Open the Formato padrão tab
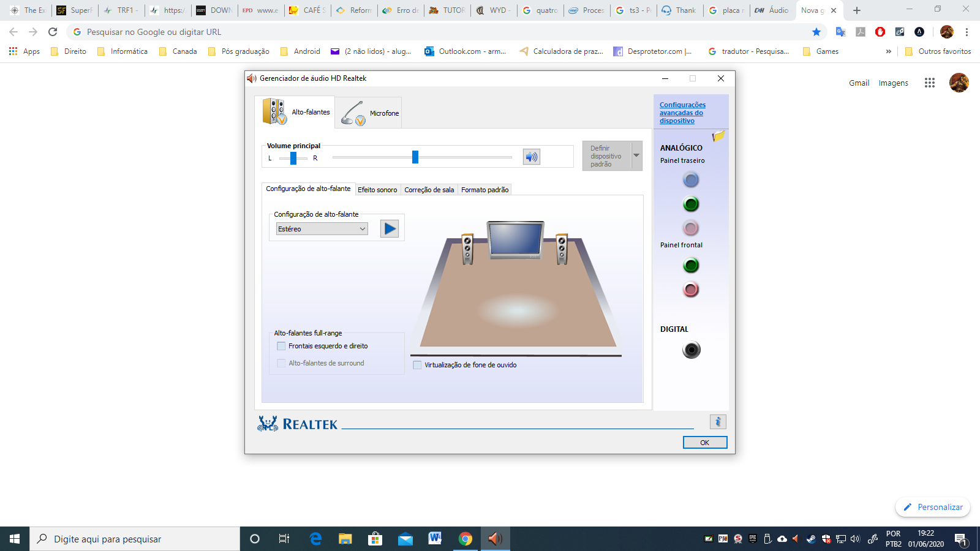This screenshot has width=980, height=551. (485, 190)
